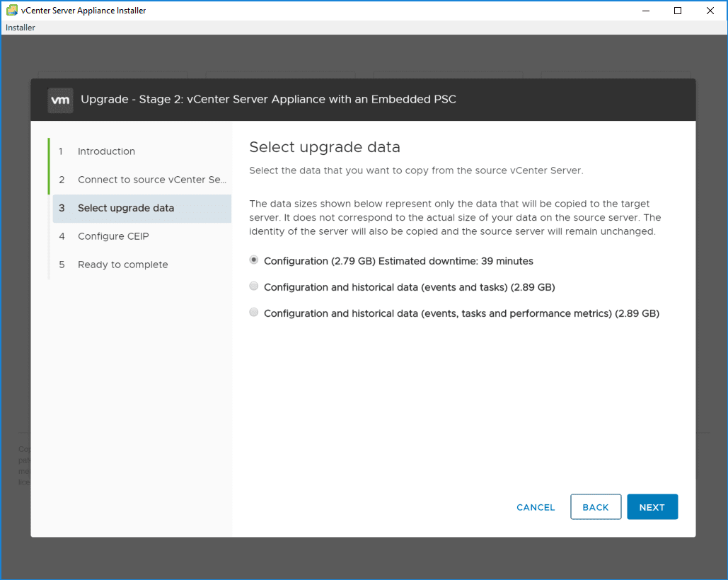
Task: Maximize the installer window
Action: point(678,11)
